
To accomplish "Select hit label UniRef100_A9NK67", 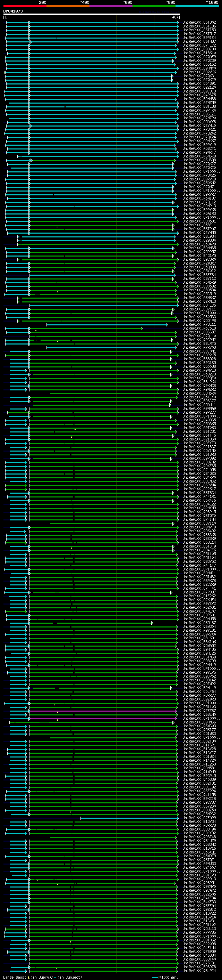I will click(199, 141).
